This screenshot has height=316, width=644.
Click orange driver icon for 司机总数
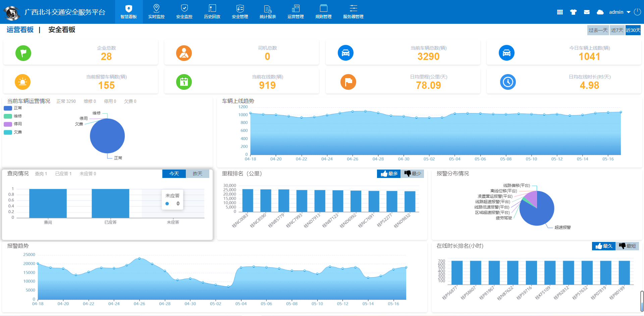point(184,53)
